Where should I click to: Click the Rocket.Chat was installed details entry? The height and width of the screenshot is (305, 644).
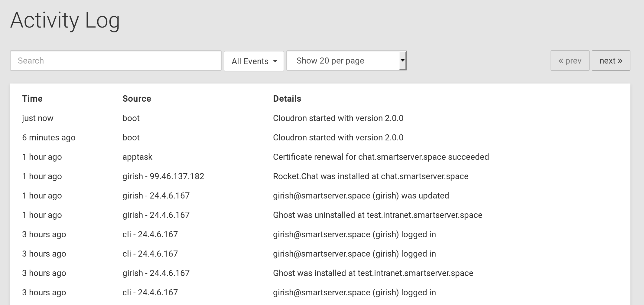click(x=370, y=176)
